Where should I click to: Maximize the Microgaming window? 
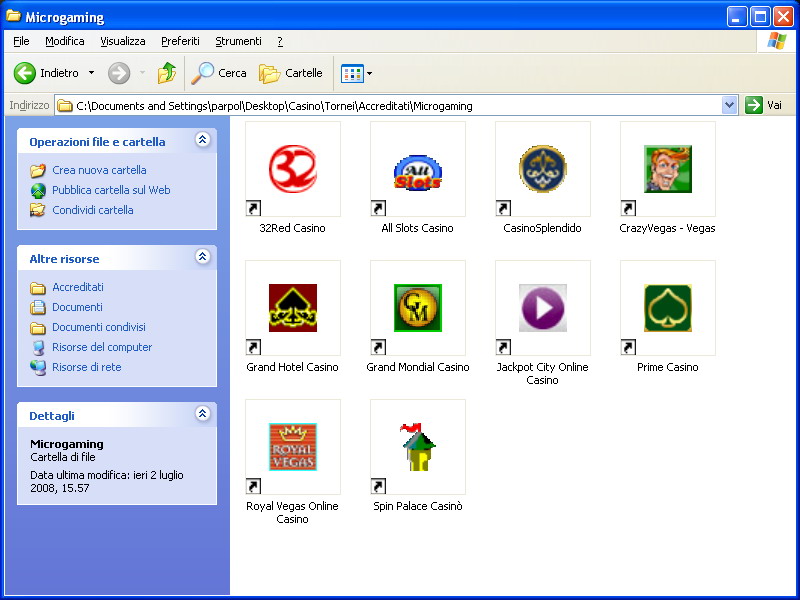click(x=760, y=17)
